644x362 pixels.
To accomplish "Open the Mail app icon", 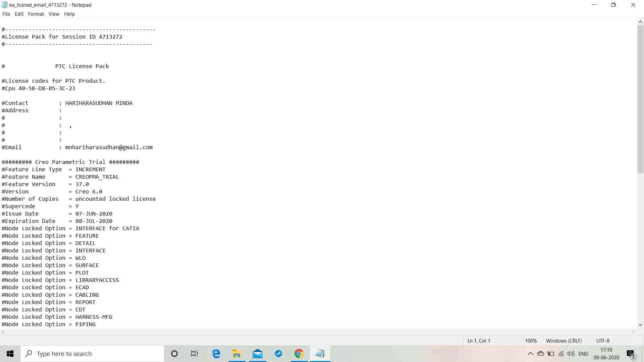I will (x=258, y=354).
